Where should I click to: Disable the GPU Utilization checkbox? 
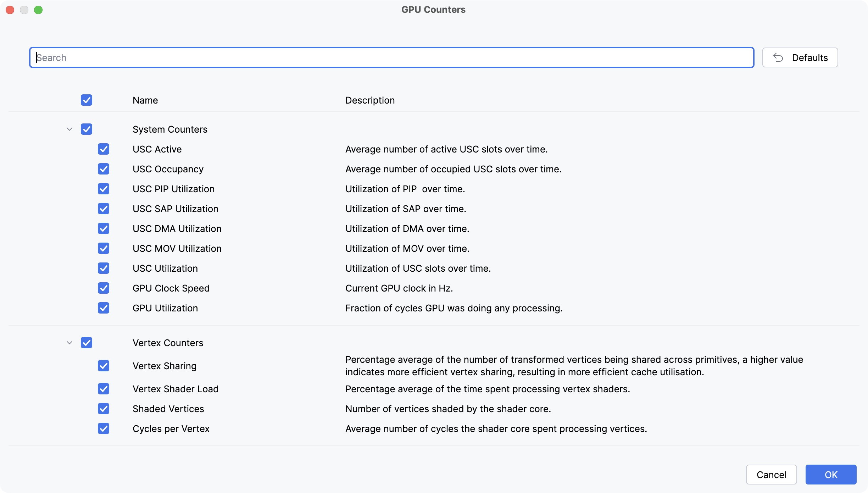pyautogui.click(x=104, y=308)
